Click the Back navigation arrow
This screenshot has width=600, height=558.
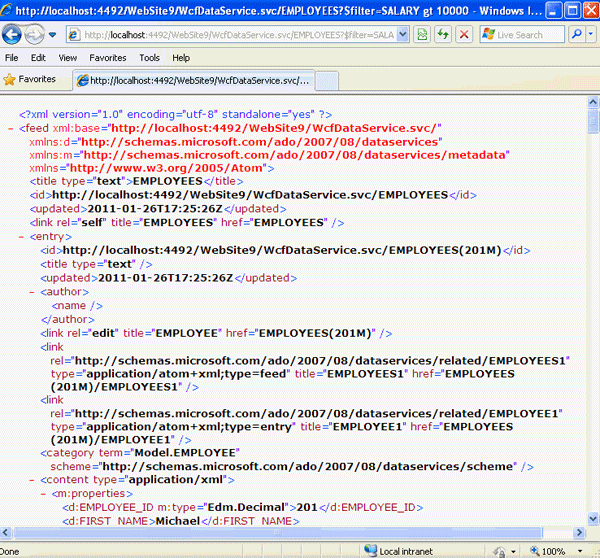point(11,35)
